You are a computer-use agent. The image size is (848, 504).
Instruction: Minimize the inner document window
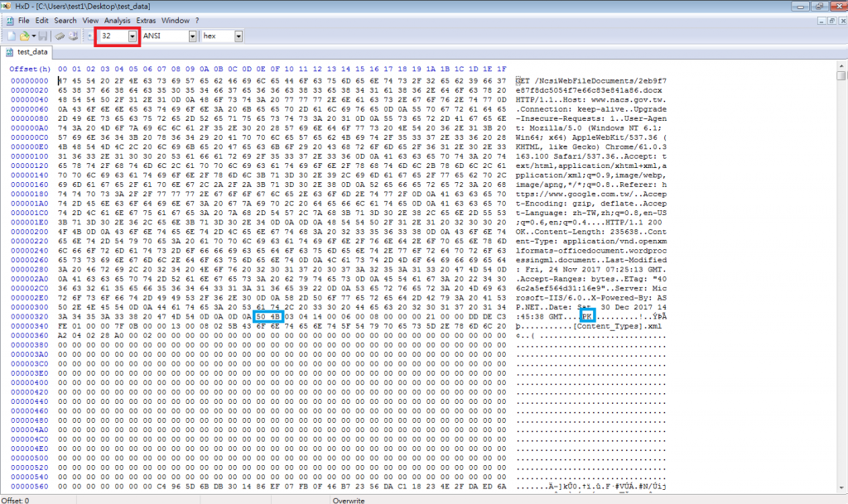(x=821, y=21)
